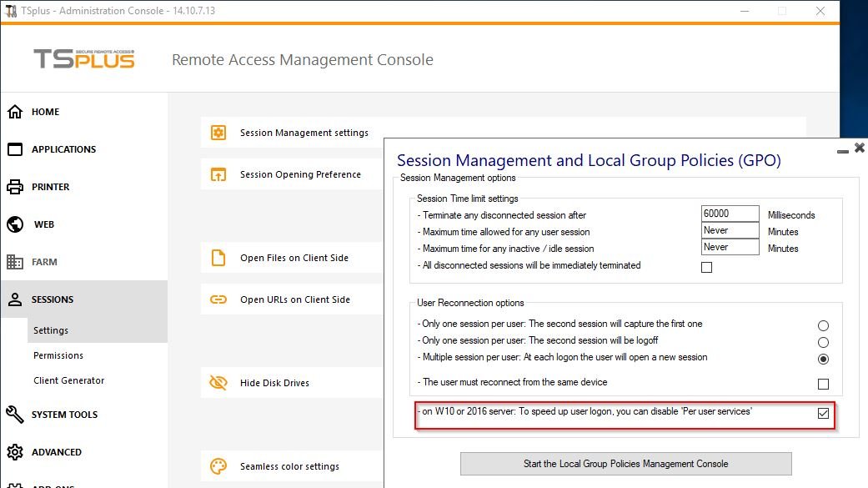Choose 'second session will be logoff' option

(823, 342)
